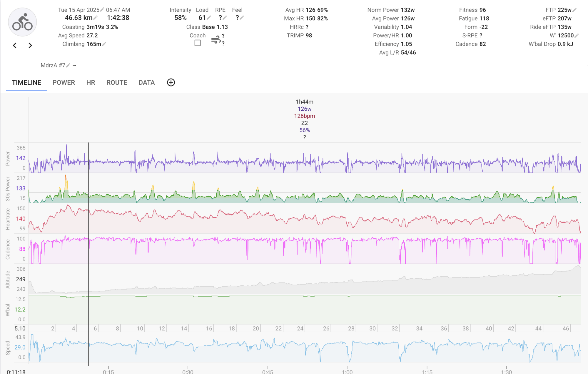This screenshot has width=588, height=374.
Task: Edit Climbing 165m pencil icon
Action: pos(104,44)
